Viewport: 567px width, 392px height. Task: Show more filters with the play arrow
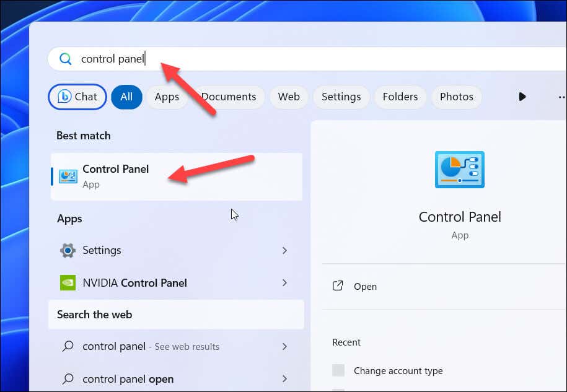[522, 97]
